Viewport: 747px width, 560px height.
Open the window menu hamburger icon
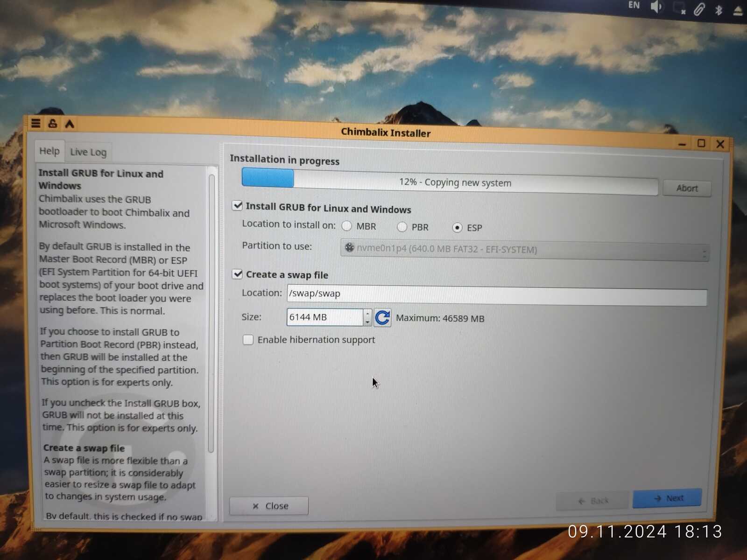click(36, 123)
